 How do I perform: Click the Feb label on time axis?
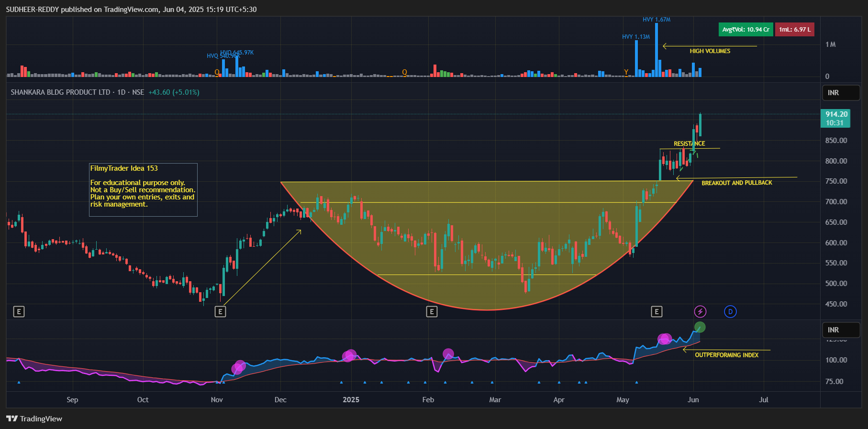428,400
